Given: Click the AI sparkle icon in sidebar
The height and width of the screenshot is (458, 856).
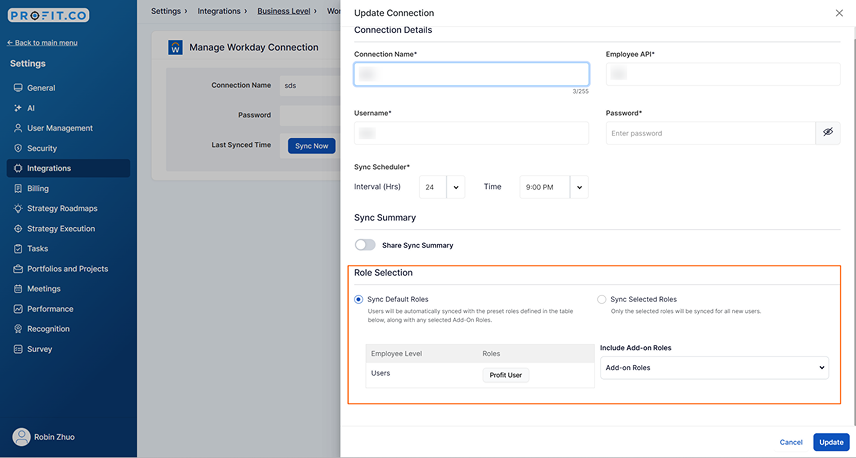Looking at the screenshot, I should click(x=18, y=108).
